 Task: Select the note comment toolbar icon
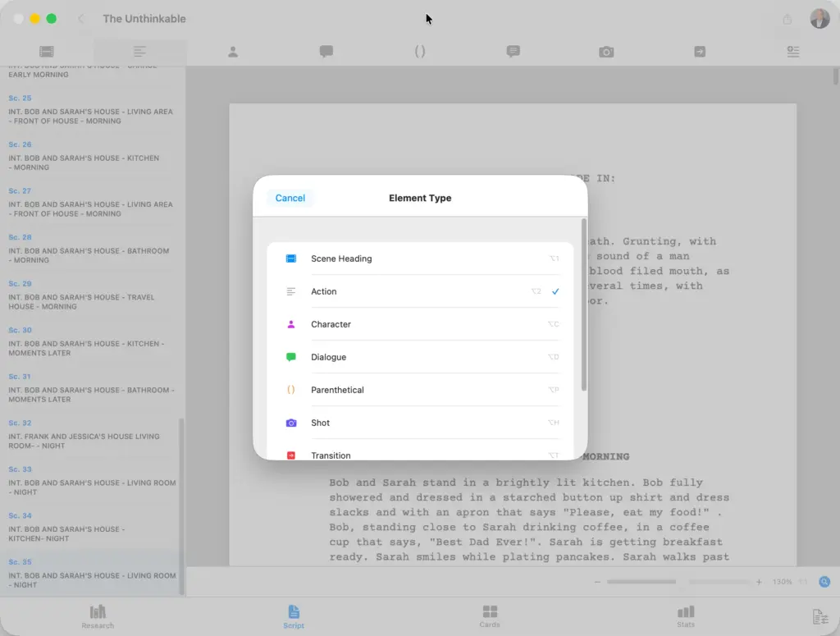click(514, 52)
